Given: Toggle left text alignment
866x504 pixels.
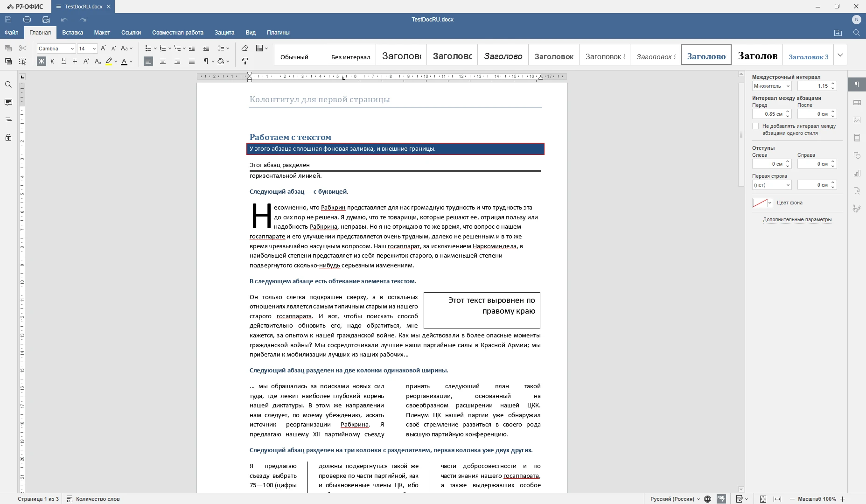Looking at the screenshot, I should (x=148, y=61).
